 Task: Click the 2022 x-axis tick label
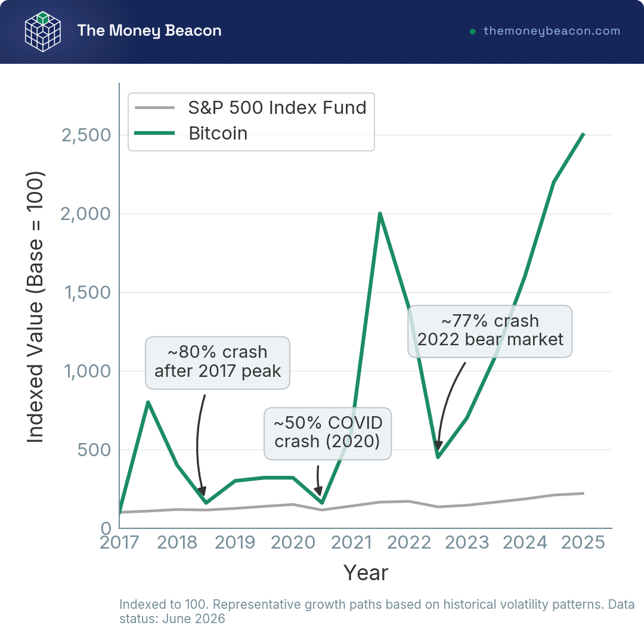(x=409, y=543)
